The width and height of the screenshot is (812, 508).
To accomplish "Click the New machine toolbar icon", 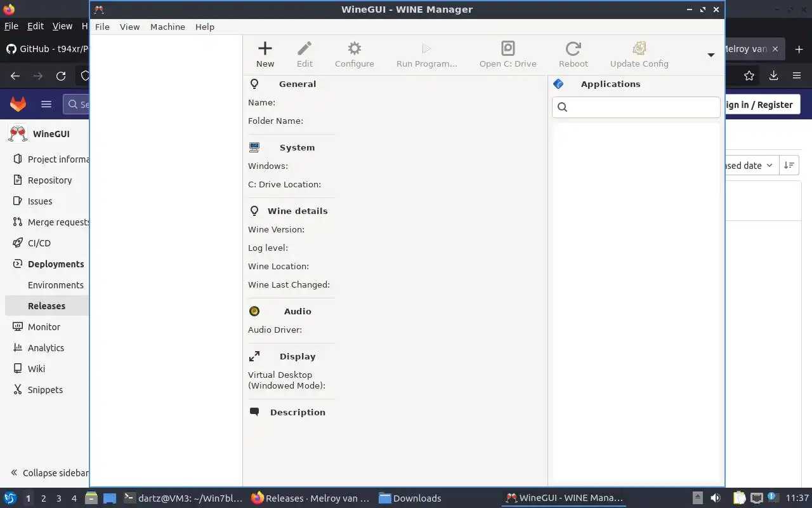I will (265, 48).
